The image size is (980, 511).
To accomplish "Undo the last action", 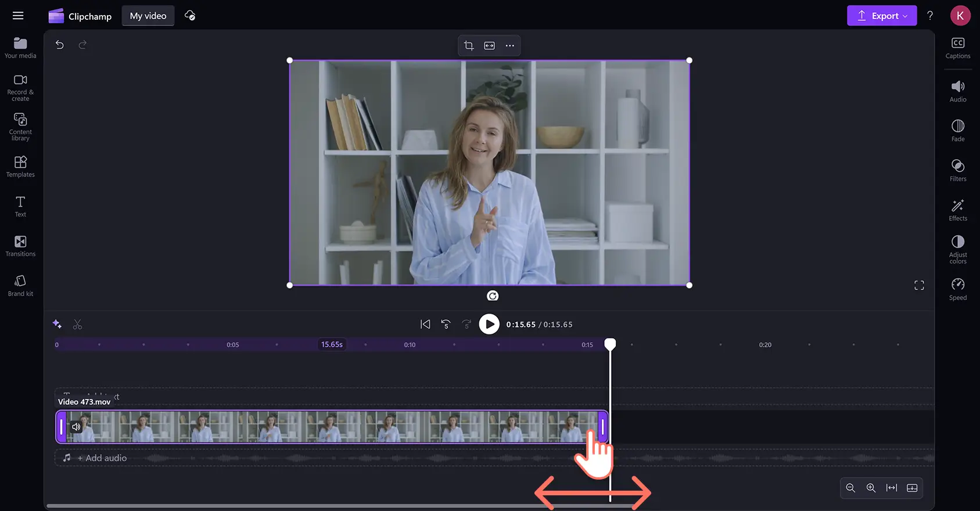I will (59, 45).
